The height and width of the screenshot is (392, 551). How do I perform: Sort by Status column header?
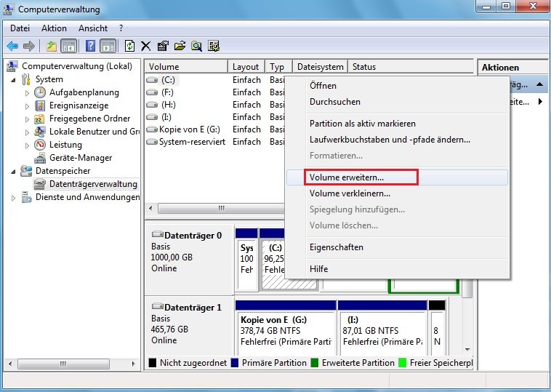[x=411, y=66]
